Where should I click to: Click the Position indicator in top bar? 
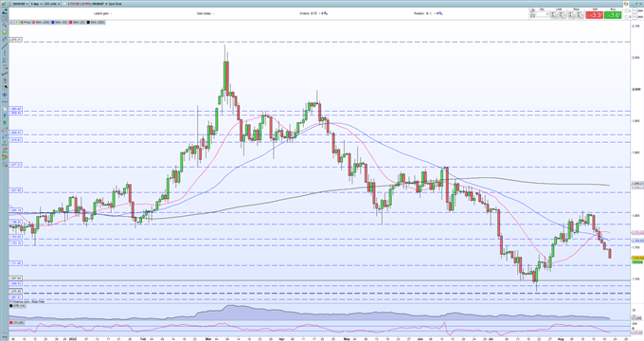tap(428, 13)
